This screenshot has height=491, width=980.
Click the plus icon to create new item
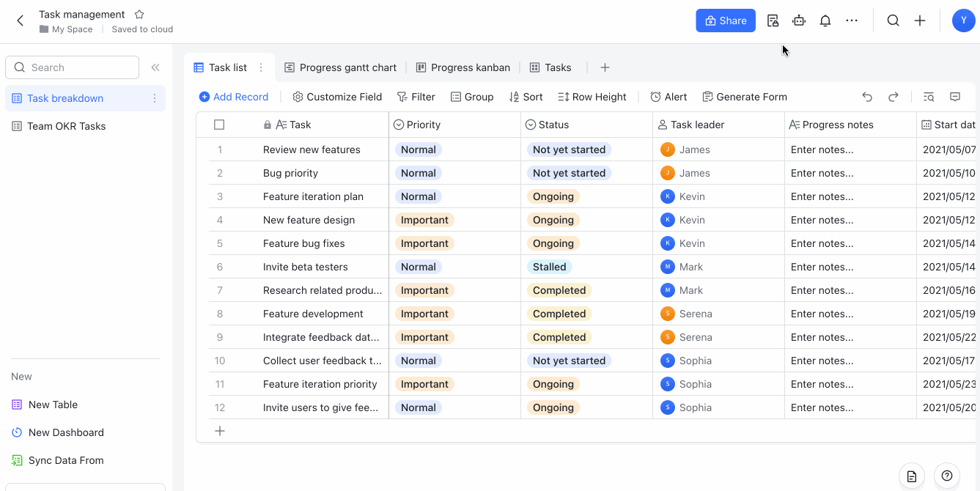click(920, 21)
